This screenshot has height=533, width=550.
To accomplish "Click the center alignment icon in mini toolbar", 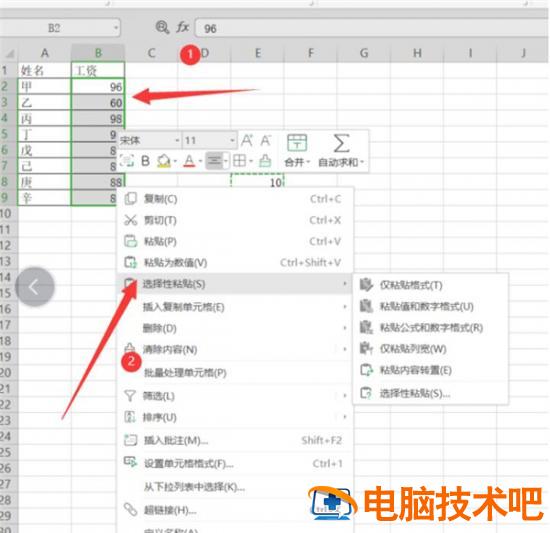I will (x=214, y=161).
